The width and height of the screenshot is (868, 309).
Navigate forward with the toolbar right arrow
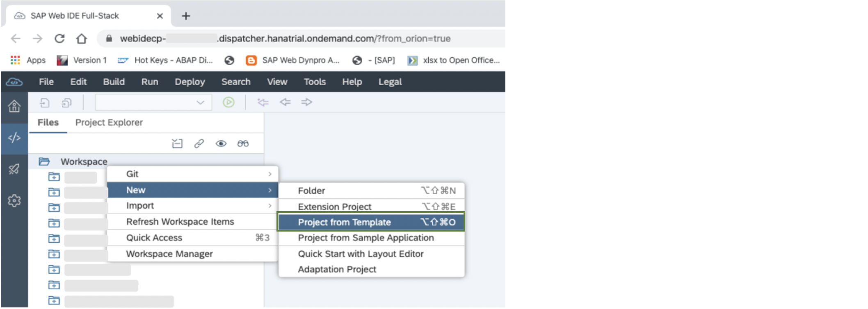(x=307, y=102)
